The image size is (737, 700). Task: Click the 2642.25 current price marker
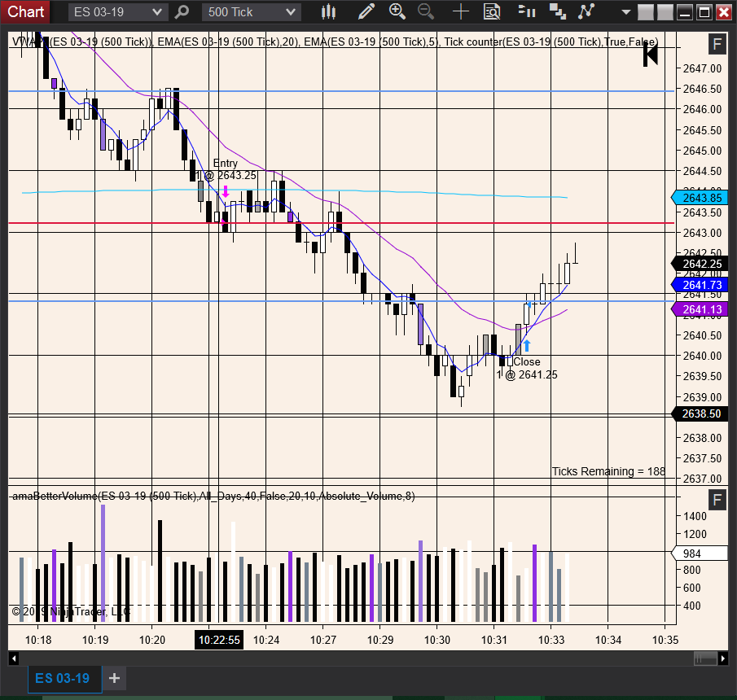click(700, 264)
